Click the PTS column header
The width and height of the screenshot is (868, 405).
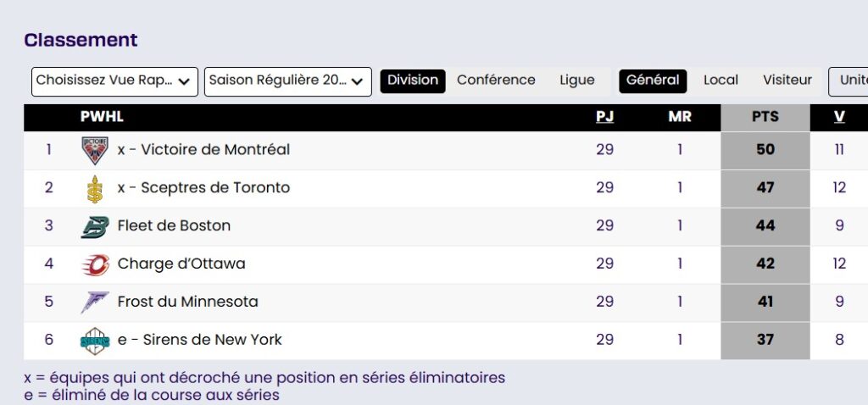[x=765, y=117]
